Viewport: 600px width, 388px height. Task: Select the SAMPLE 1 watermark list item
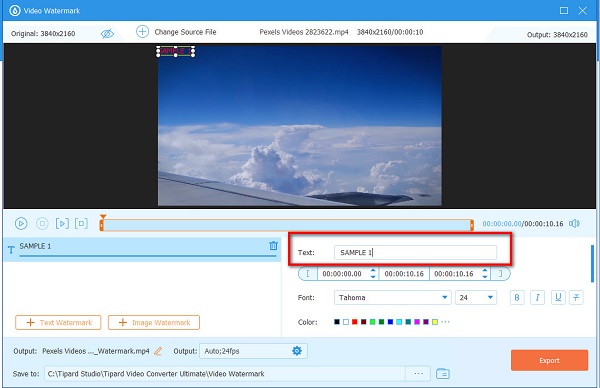click(142, 249)
